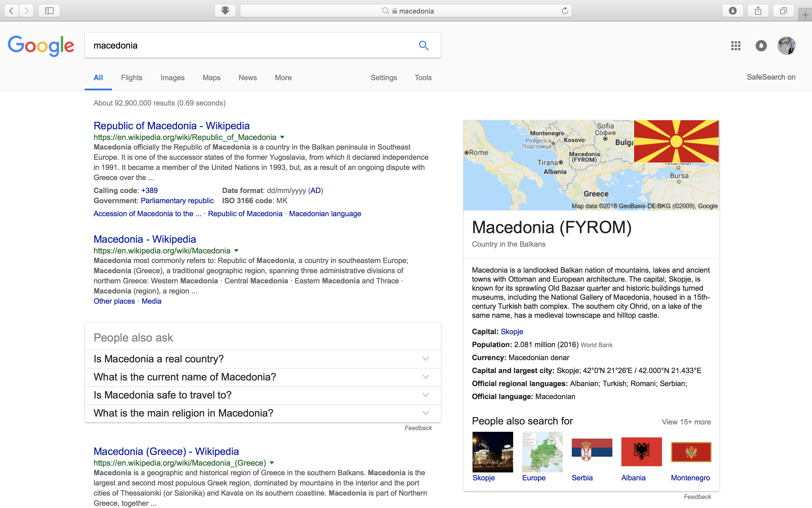812x508 pixels.
Task: Click the Google logo
Action: click(x=41, y=46)
